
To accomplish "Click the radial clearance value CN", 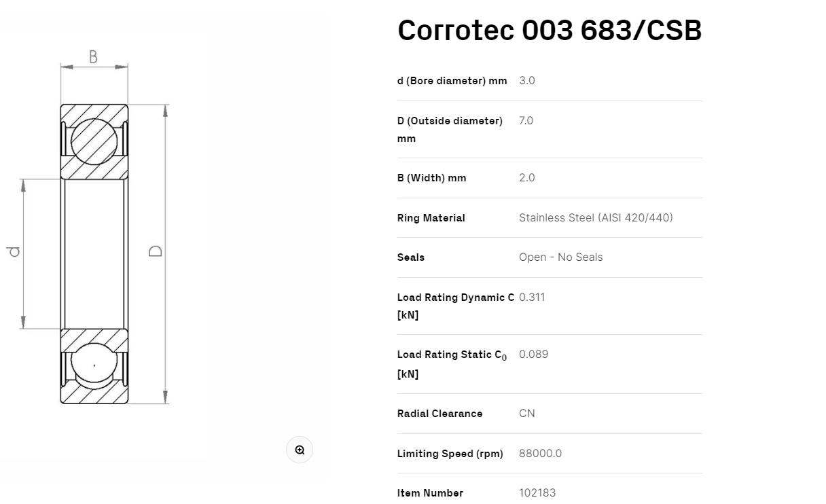I will pyautogui.click(x=526, y=414).
